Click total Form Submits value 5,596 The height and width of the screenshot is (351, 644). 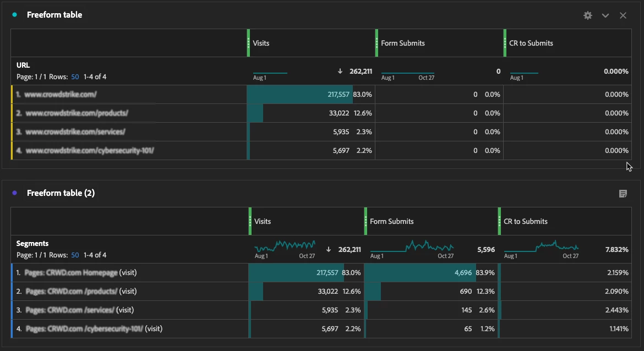point(486,249)
